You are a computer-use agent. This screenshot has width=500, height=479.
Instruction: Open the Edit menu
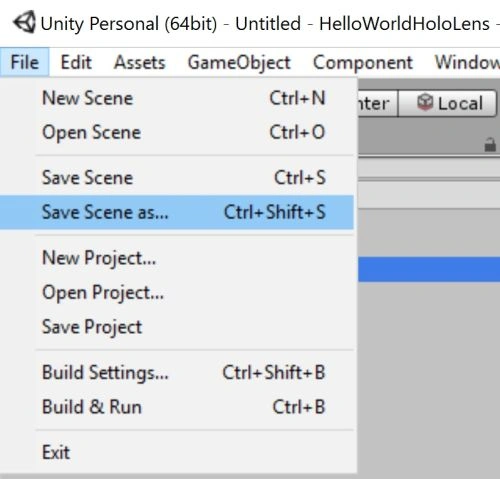(76, 62)
